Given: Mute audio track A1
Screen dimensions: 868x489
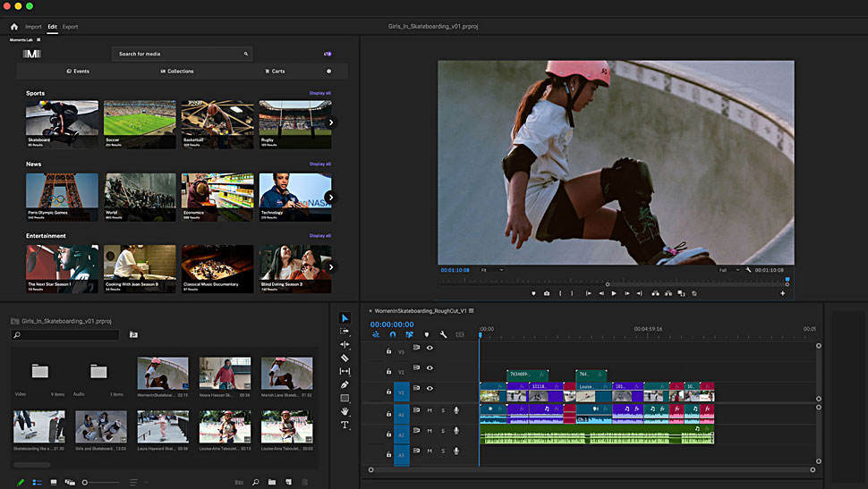Looking at the screenshot, I should (x=430, y=410).
